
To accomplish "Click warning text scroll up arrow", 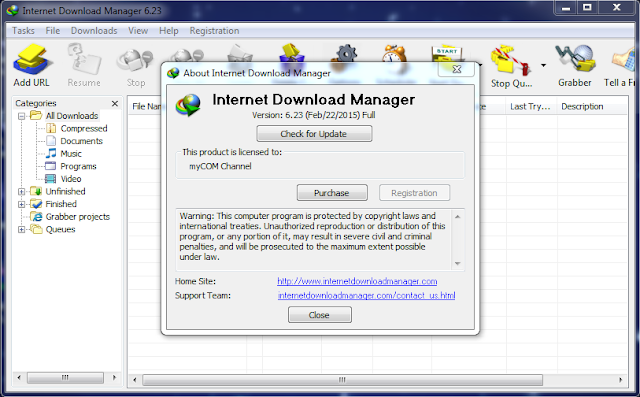I will (458, 217).
